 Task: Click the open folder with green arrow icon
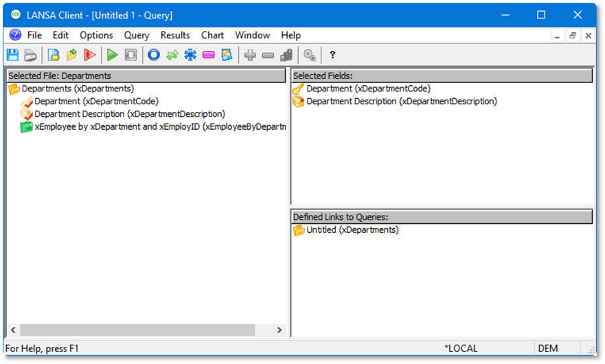[71, 55]
